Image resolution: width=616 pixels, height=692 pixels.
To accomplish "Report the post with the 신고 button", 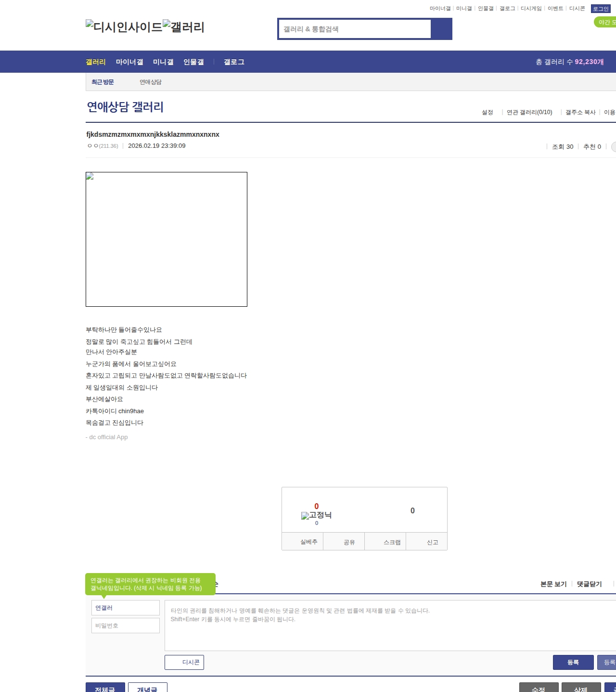I will click(427, 542).
